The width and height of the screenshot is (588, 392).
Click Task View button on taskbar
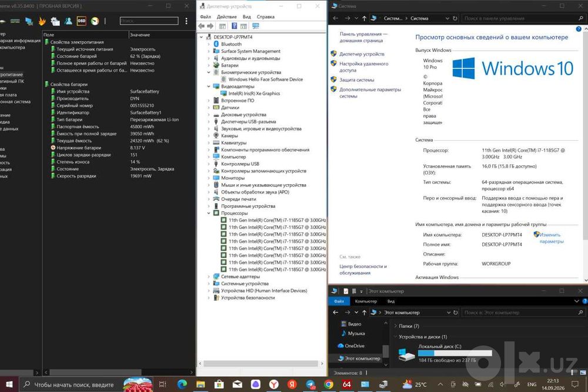click(x=163, y=384)
